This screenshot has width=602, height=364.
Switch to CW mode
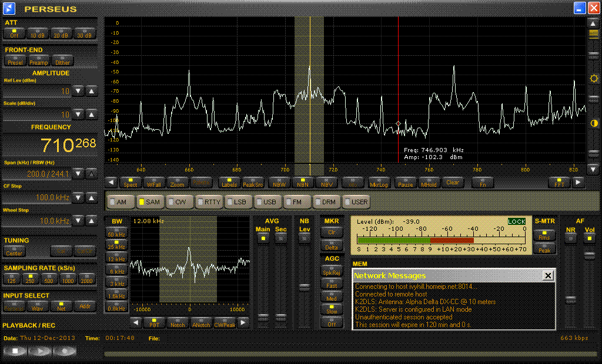pos(179,202)
